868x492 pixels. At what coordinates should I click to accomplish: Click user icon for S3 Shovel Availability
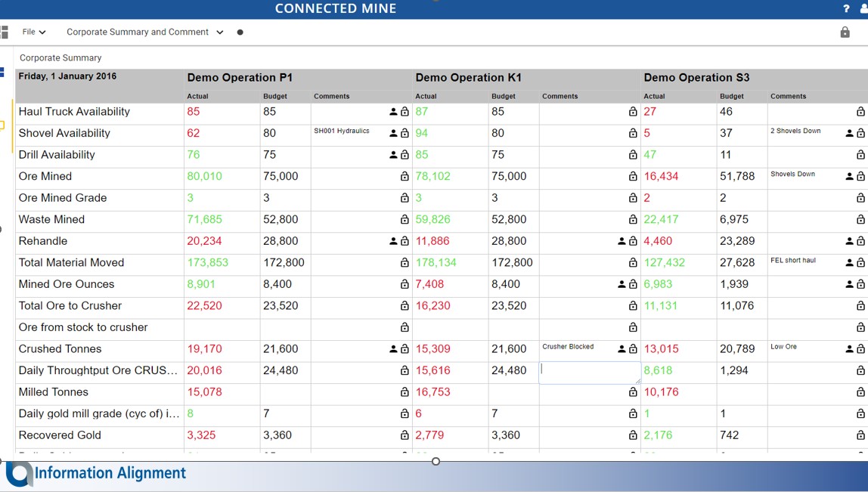(x=849, y=133)
